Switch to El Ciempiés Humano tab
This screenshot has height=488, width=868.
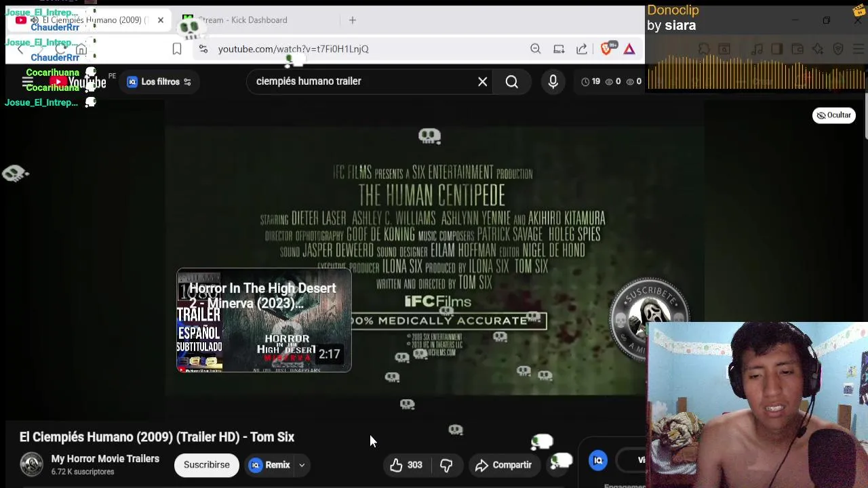pyautogui.click(x=88, y=20)
